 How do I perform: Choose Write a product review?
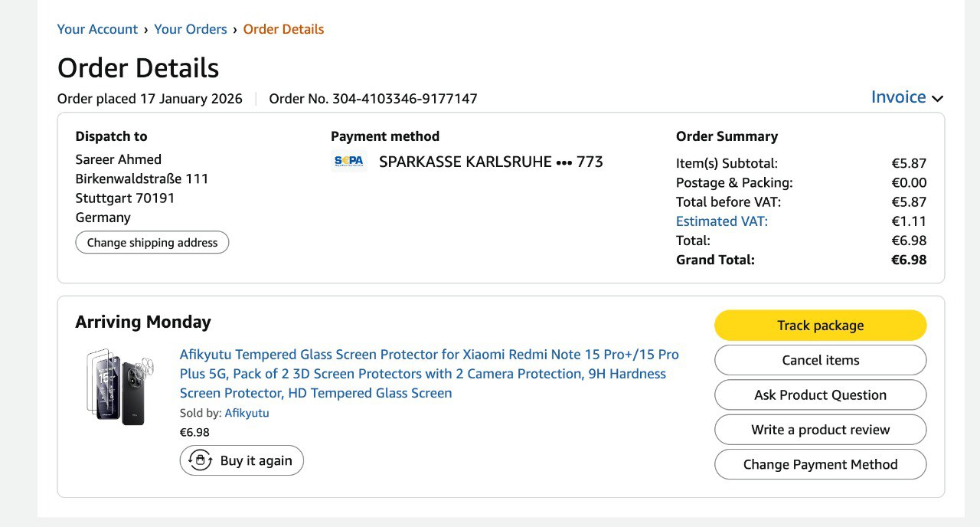point(820,430)
